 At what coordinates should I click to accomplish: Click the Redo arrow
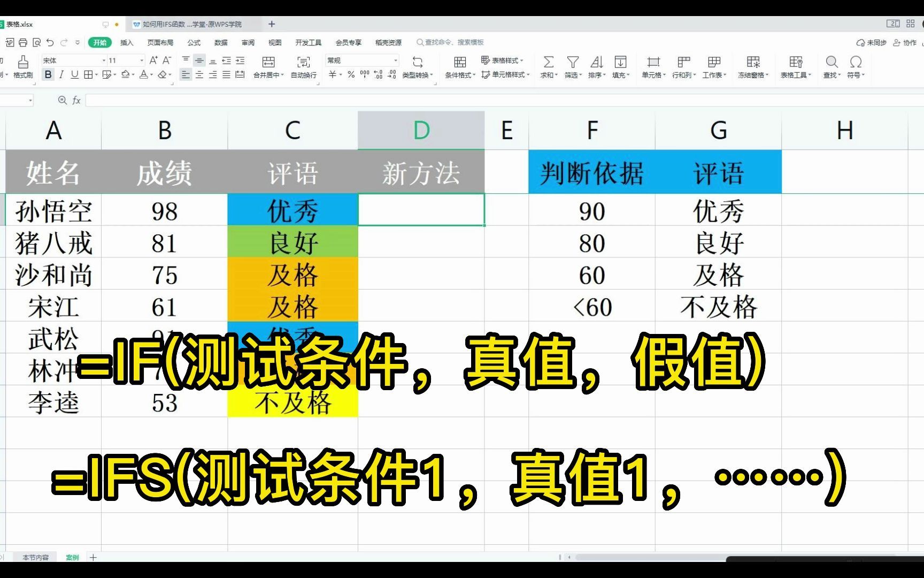[x=64, y=42]
